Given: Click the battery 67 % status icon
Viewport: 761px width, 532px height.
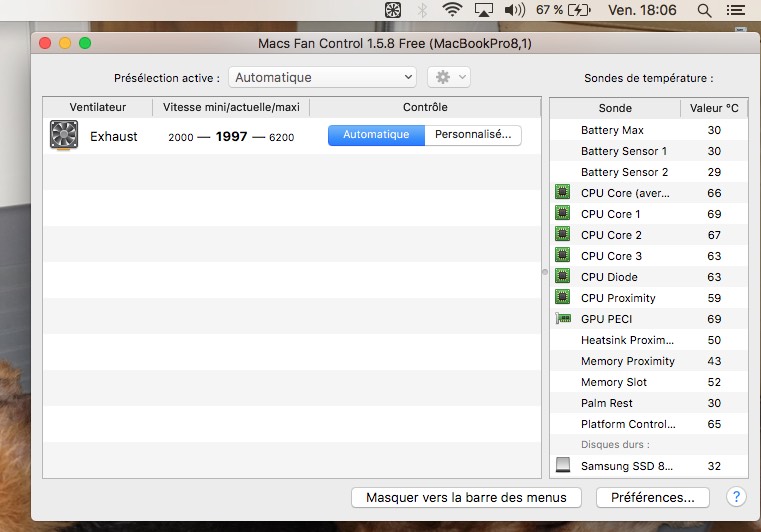Looking at the screenshot, I should click(x=563, y=10).
